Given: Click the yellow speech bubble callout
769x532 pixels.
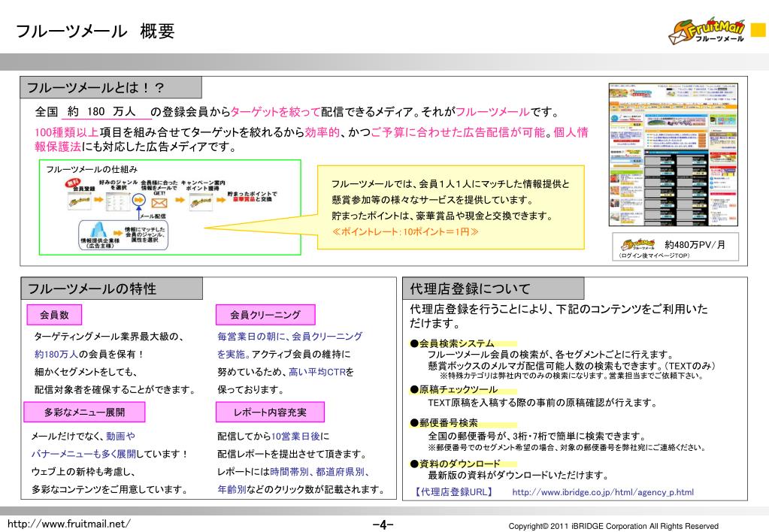Looking at the screenshot, I should (451, 207).
